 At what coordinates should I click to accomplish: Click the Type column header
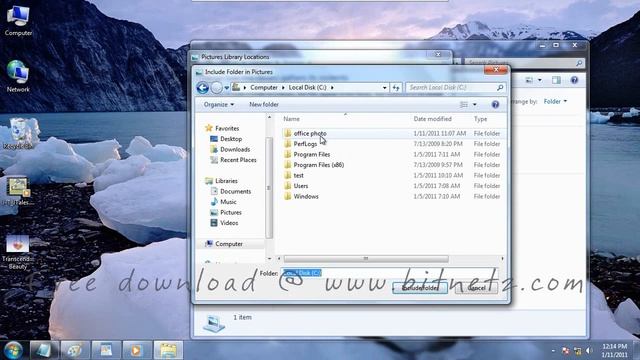click(480, 119)
